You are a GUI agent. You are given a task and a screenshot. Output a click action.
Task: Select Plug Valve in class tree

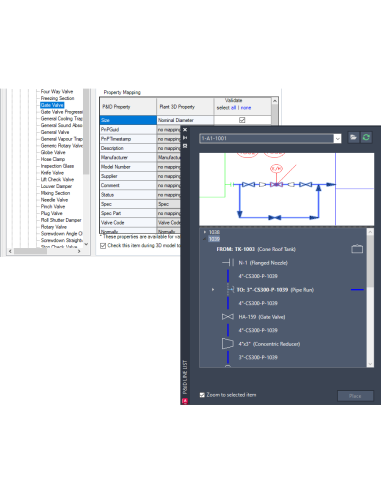coord(51,213)
